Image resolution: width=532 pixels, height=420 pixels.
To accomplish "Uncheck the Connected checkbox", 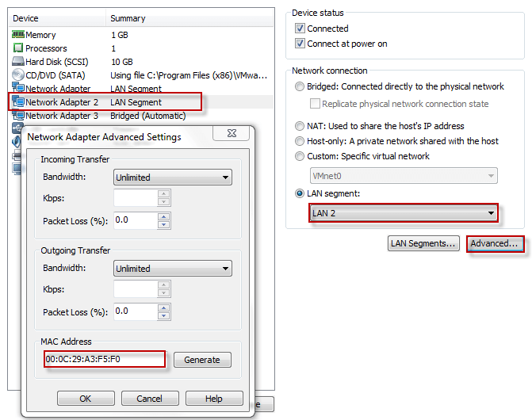I will click(x=300, y=29).
